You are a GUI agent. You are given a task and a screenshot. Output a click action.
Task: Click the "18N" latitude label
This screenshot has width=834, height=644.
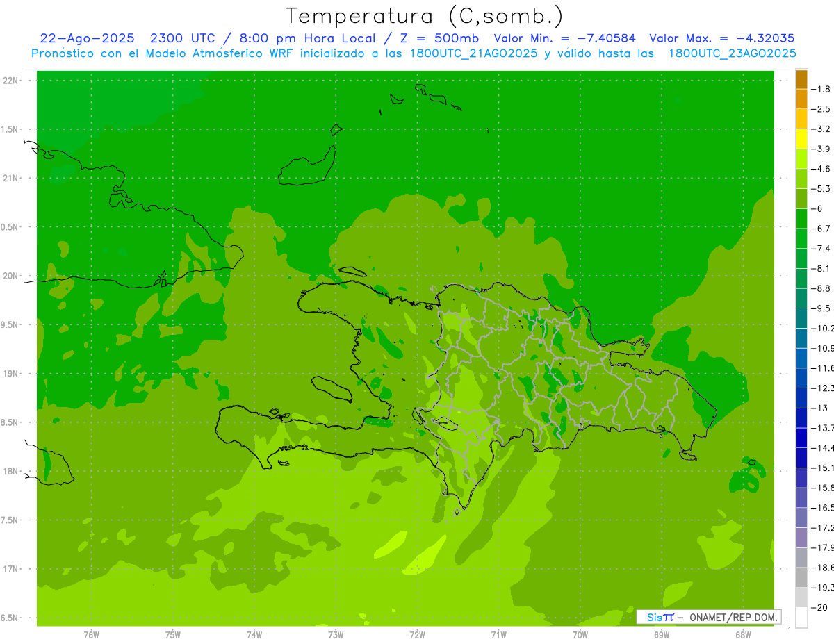click(10, 471)
